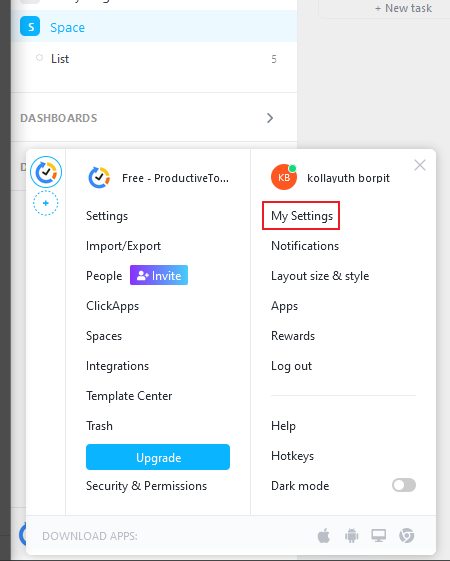This screenshot has width=450, height=561.
Task: Click the blue S Space icon
Action: [x=30, y=26]
